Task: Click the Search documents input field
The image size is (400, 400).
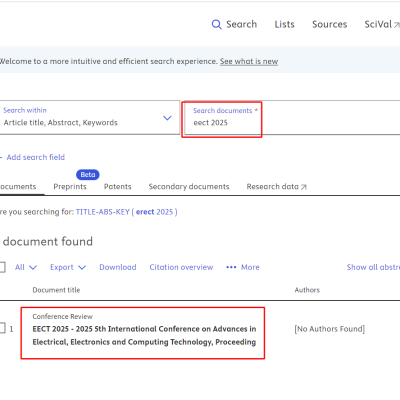Action: tap(292, 118)
